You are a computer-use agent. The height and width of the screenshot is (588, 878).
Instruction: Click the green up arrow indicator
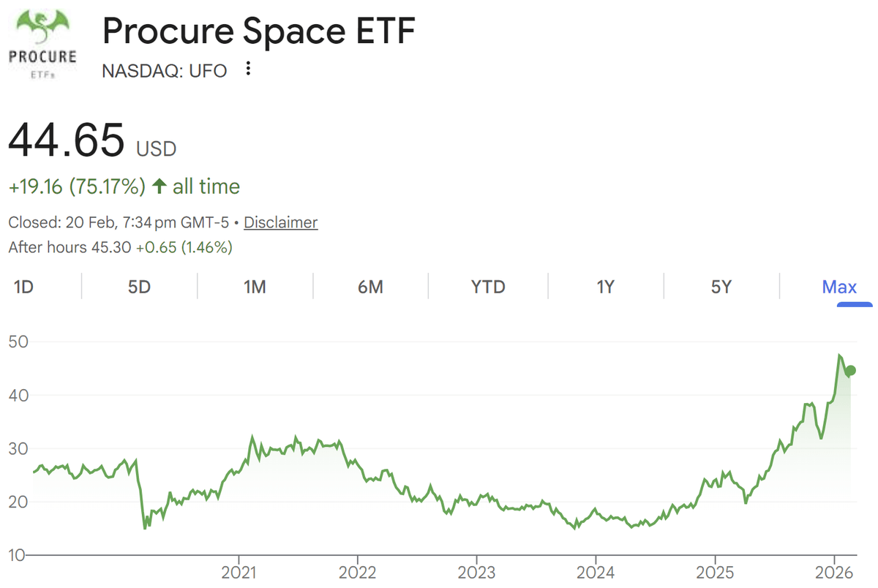(159, 186)
